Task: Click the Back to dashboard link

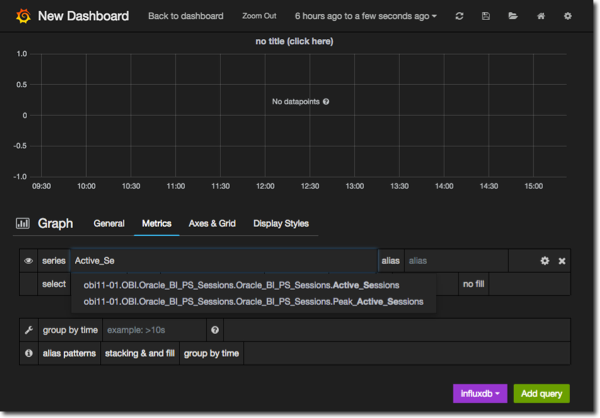Action: 186,17
